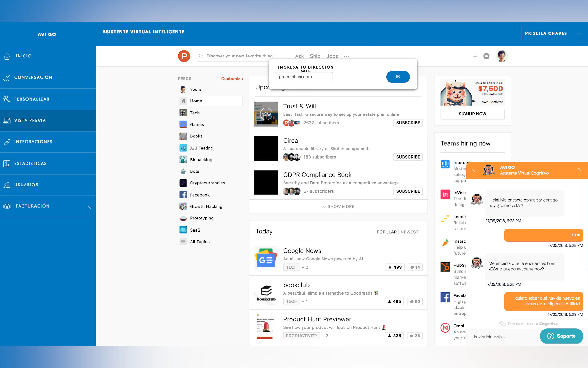Click the Product Hunt logo icon
This screenshot has width=588, height=368.
184,56
